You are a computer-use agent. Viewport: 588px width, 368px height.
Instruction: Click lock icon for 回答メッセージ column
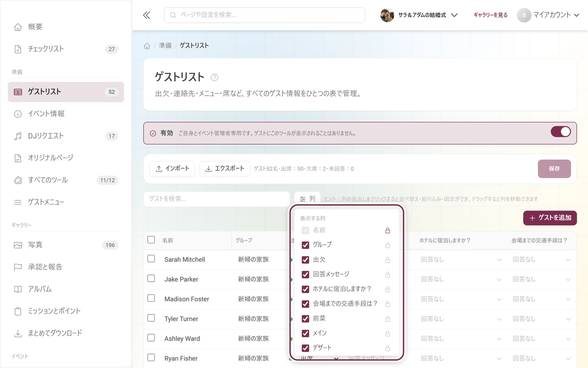[x=388, y=275]
